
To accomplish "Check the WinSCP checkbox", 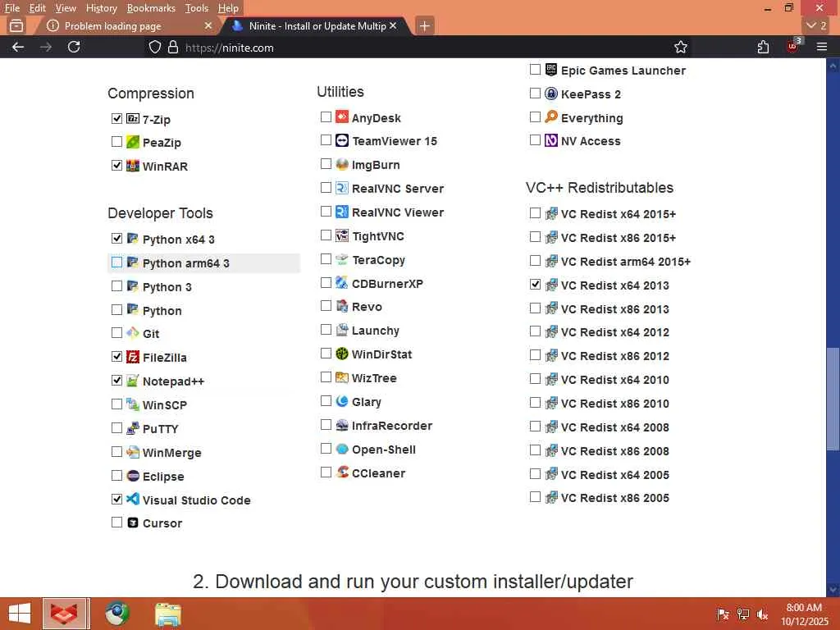I will [116, 404].
